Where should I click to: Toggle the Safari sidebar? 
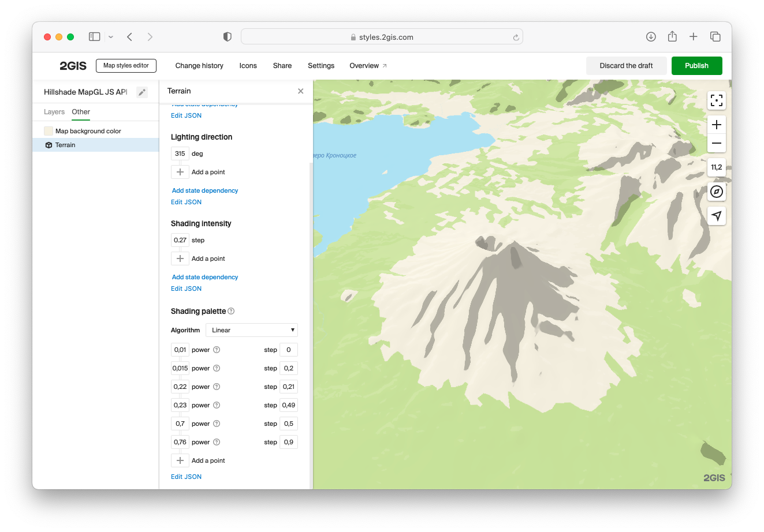[x=95, y=37]
